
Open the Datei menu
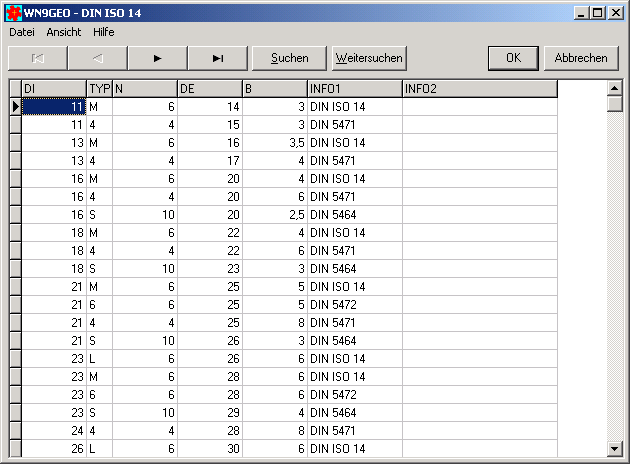click(22, 32)
